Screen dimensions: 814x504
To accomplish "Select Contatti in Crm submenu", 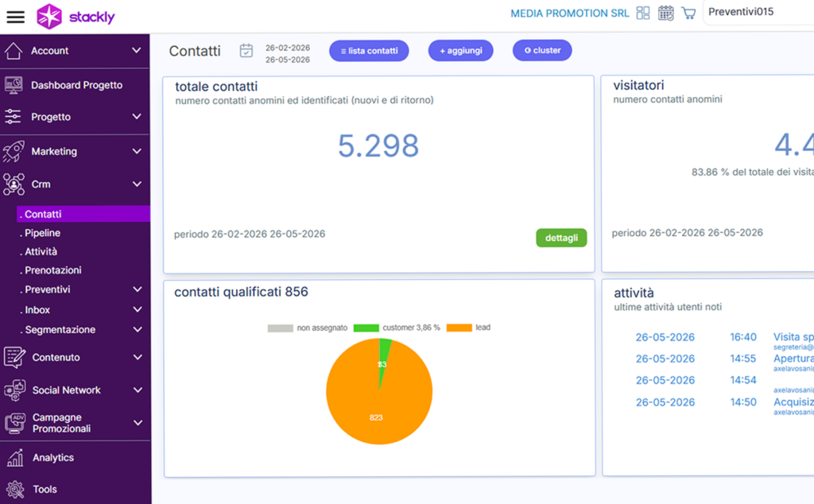I will [x=83, y=214].
